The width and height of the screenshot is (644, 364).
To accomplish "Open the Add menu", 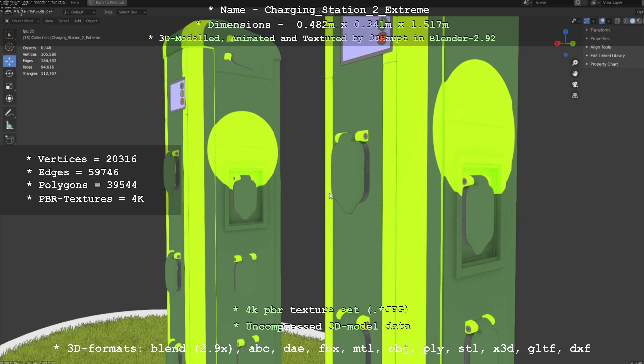I will [x=77, y=21].
